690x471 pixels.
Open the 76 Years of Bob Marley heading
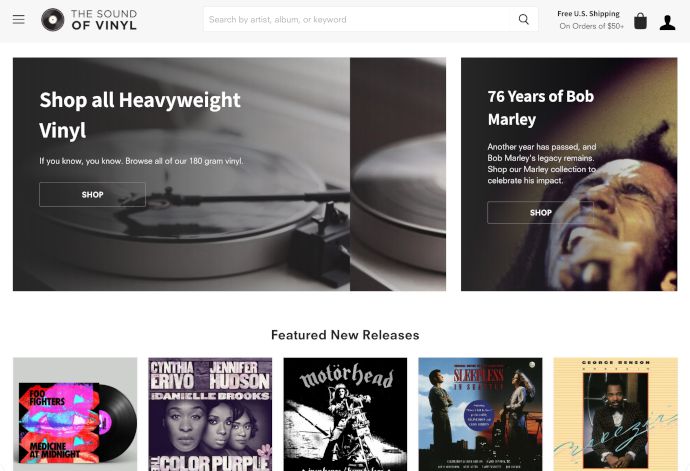541,108
